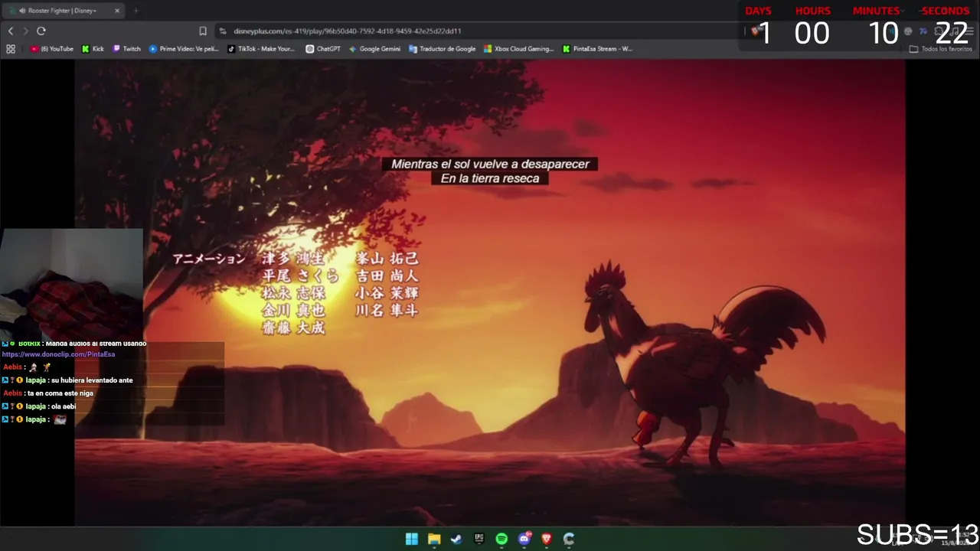The width and height of the screenshot is (980, 551).
Task: Open a new browser tab
Action: pos(136,11)
